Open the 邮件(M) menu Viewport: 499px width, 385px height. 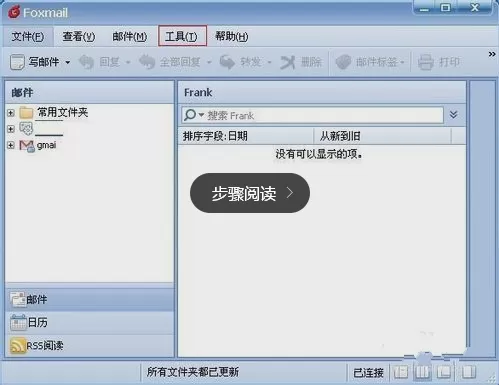coord(130,36)
